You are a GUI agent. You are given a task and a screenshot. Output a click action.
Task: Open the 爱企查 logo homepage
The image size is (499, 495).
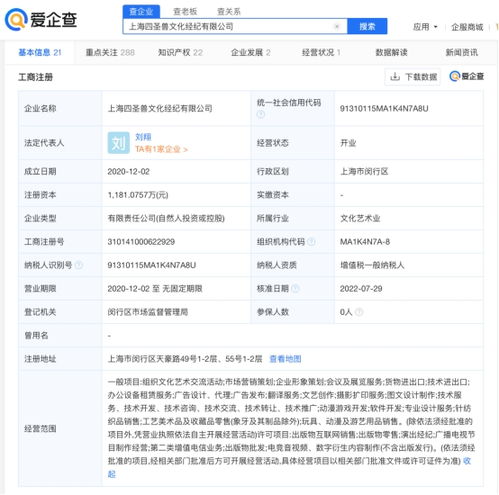[x=41, y=19]
